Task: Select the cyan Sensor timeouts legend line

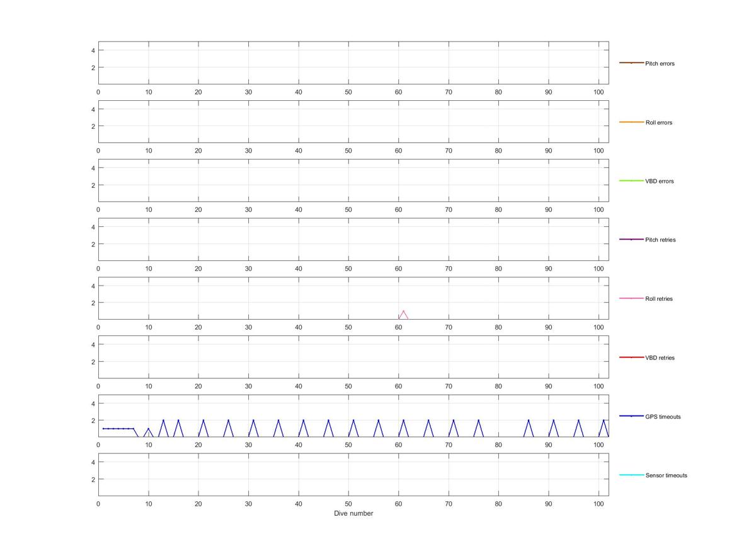Action: pos(631,475)
